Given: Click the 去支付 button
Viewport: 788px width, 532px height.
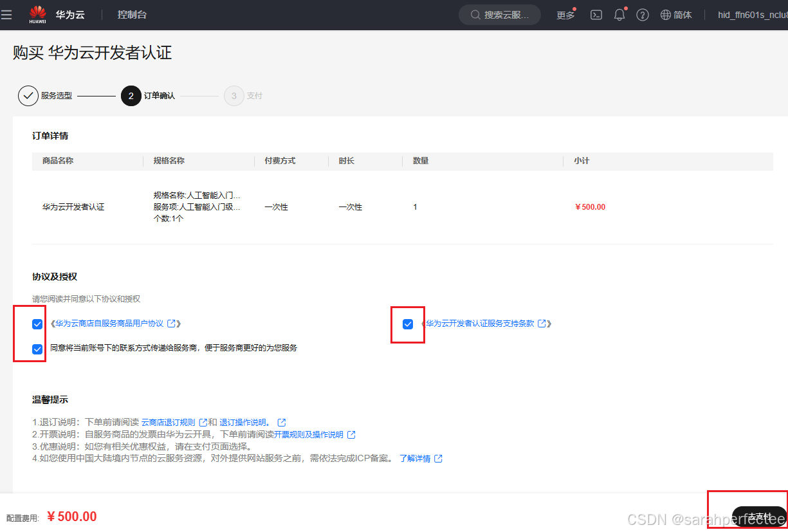Looking at the screenshot, I should (x=759, y=517).
